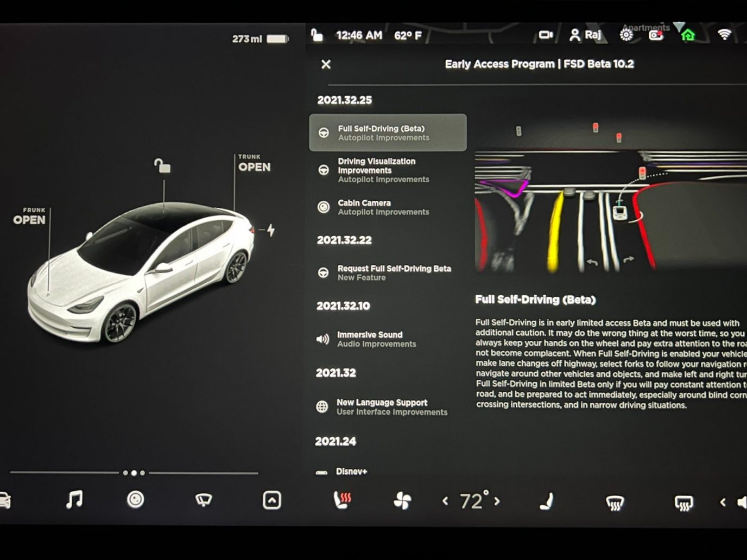Increase temperature with right chevron near 72°
Image resolution: width=747 pixels, height=560 pixels.
coord(496,501)
